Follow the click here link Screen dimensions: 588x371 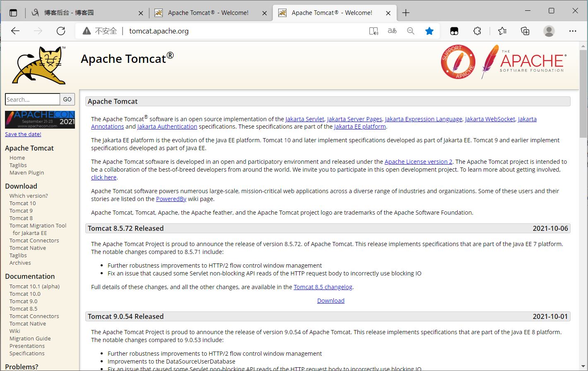[x=104, y=177]
